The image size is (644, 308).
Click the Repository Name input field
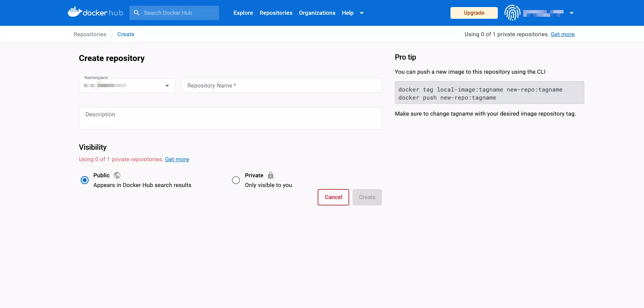pyautogui.click(x=281, y=85)
